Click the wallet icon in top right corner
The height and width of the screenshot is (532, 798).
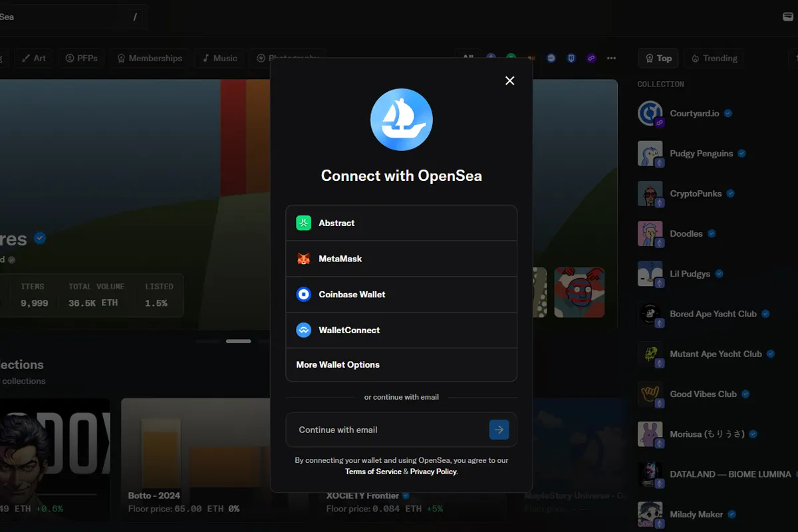click(788, 17)
